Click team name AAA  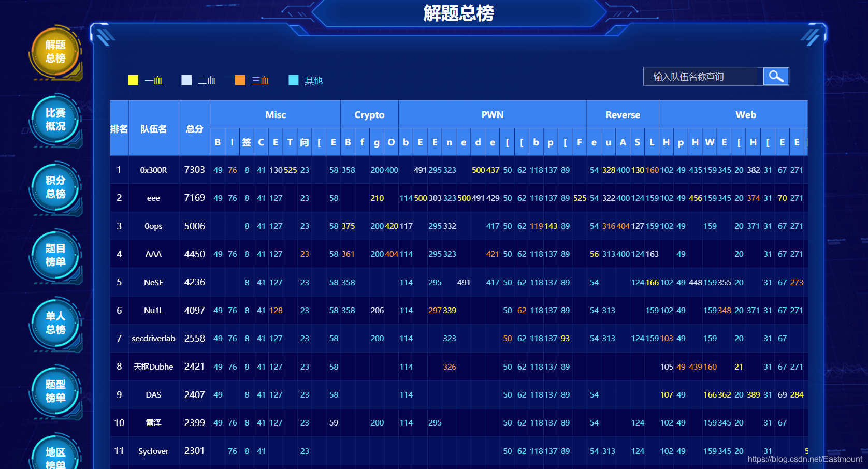[x=154, y=254]
